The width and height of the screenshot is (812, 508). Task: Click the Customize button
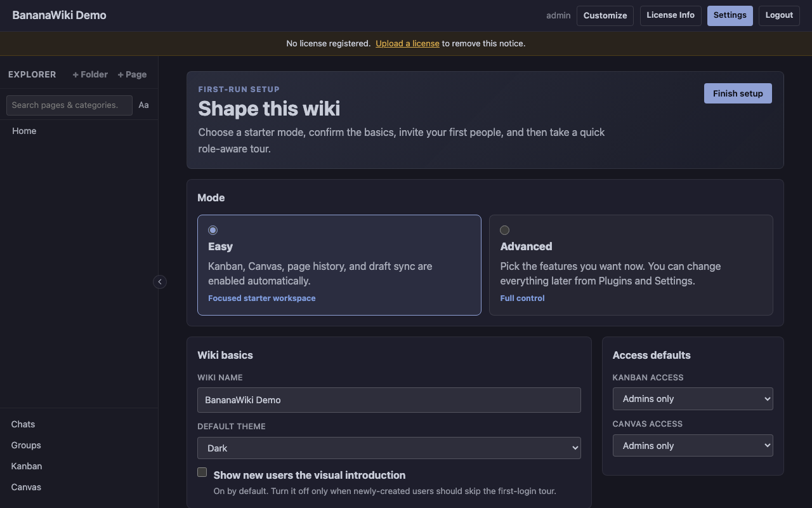pyautogui.click(x=605, y=16)
